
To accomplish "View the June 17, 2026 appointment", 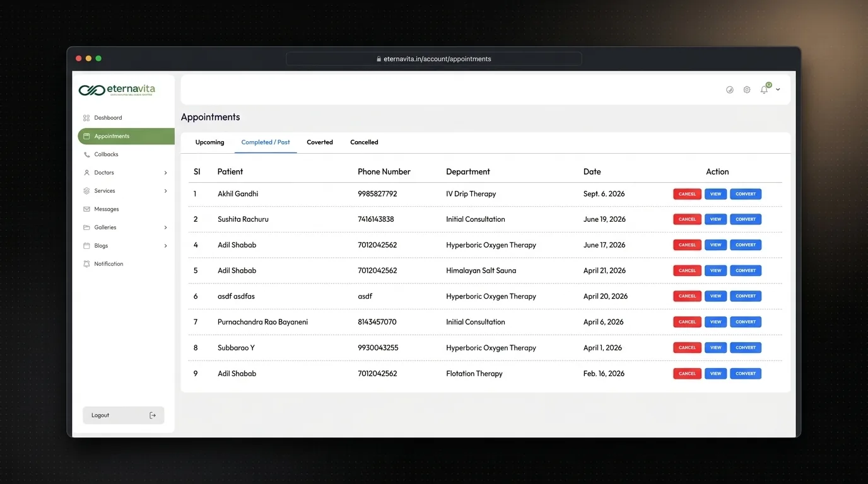I will 715,245.
